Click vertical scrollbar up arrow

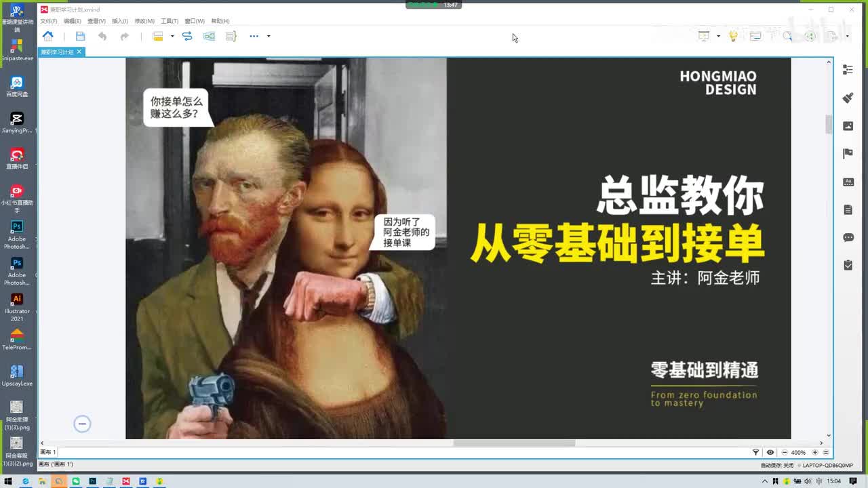point(829,62)
